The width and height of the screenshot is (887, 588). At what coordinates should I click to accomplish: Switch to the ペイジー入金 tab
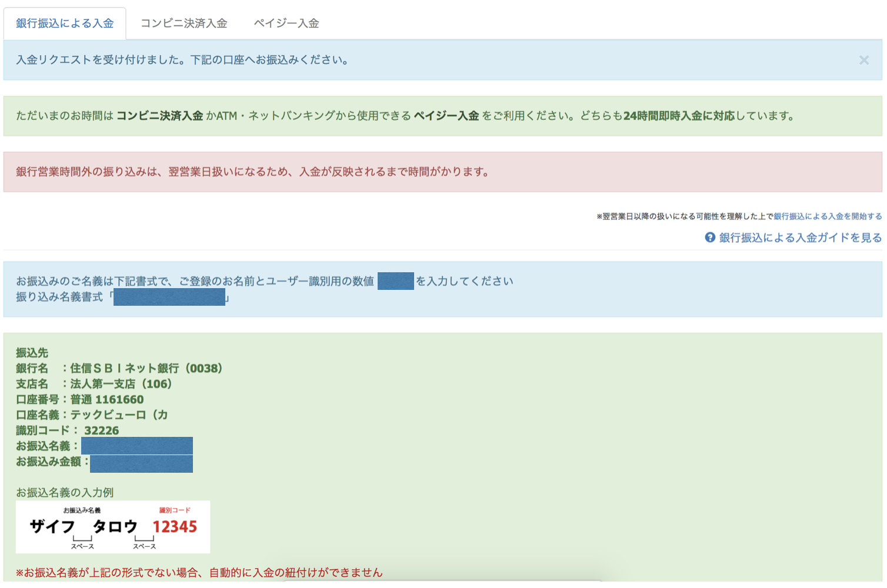[x=286, y=24]
